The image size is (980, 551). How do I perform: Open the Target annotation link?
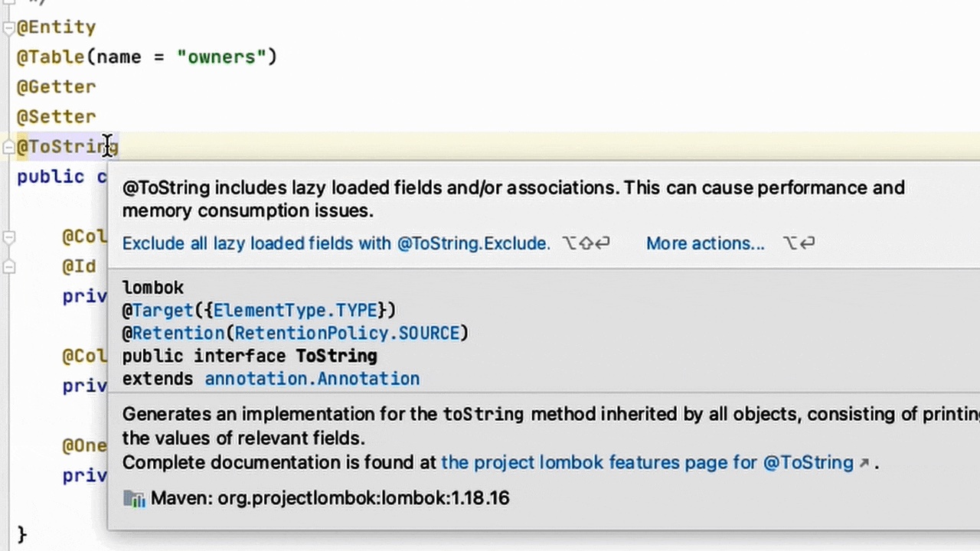click(x=162, y=311)
